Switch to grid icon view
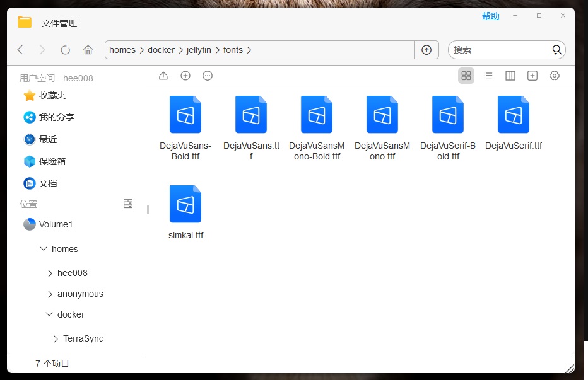The width and height of the screenshot is (588, 380). tap(466, 76)
